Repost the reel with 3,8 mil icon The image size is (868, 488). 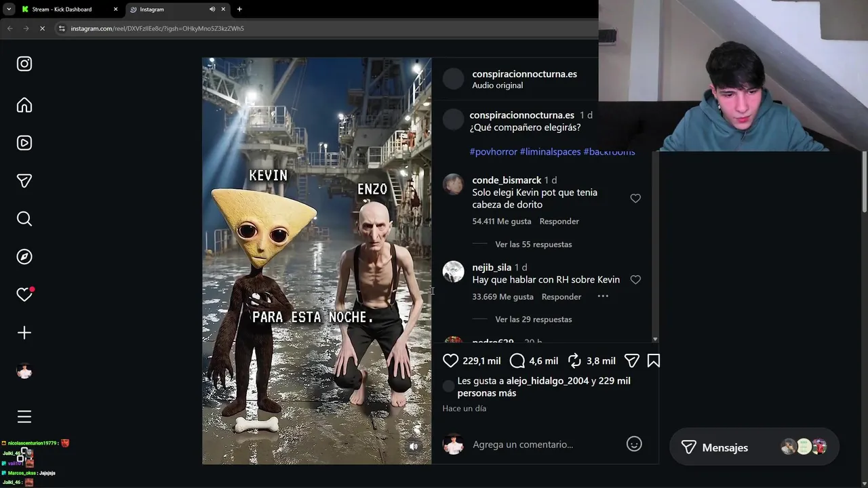574,361
